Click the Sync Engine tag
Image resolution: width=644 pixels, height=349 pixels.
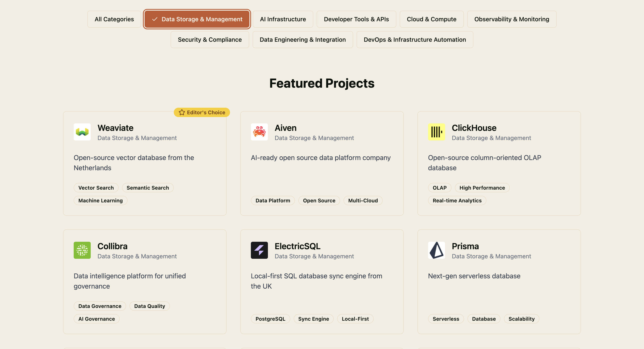[x=313, y=319]
